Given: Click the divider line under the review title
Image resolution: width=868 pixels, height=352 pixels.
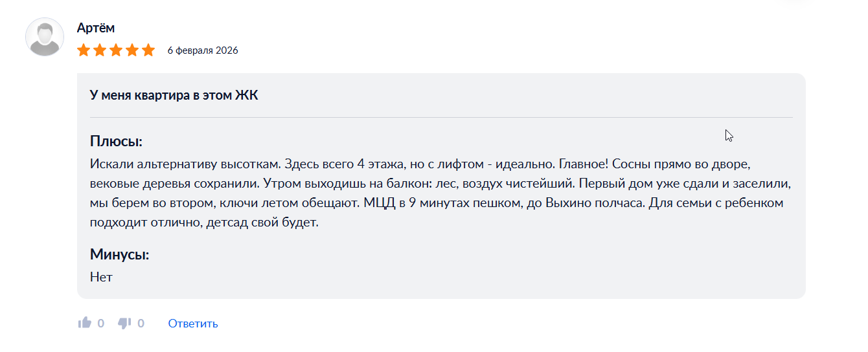Looking at the screenshot, I should [x=440, y=118].
